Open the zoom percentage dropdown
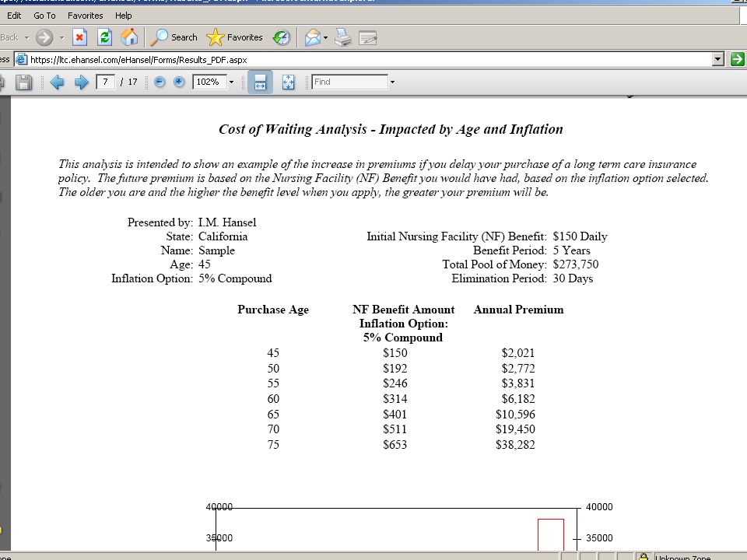Image resolution: width=747 pixels, height=560 pixels. pyautogui.click(x=232, y=82)
